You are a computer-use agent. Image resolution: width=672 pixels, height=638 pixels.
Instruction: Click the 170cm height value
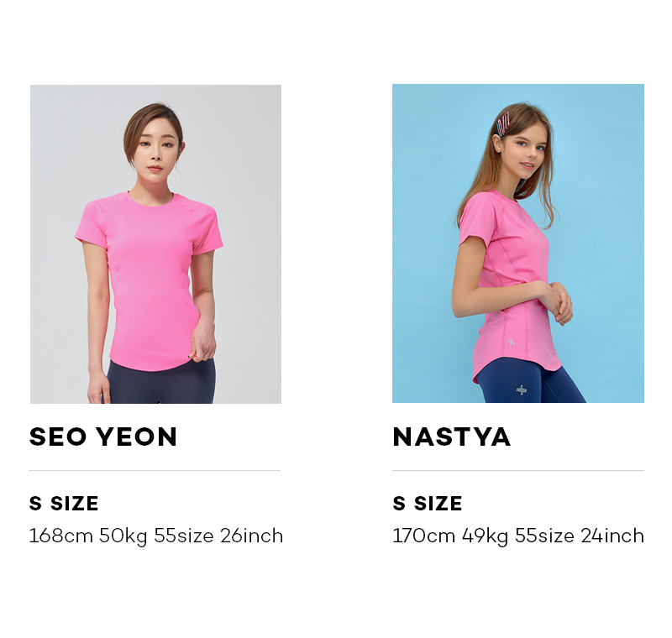click(424, 536)
